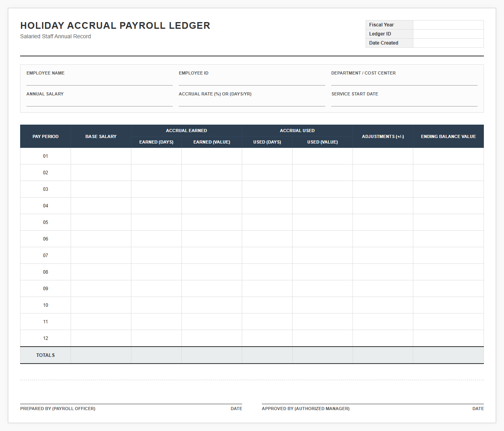
Task: Click the ACCRUAL EARNED group header
Action: [x=187, y=131]
